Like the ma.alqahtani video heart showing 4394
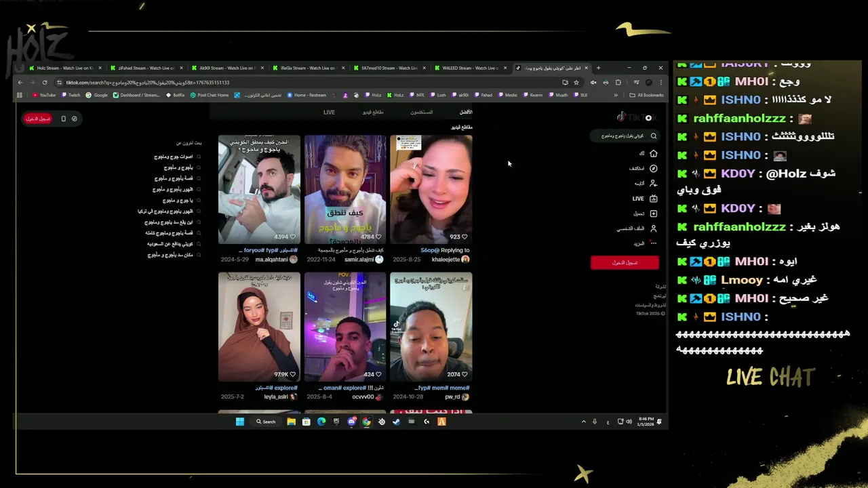This screenshot has height=488, width=868. point(293,237)
